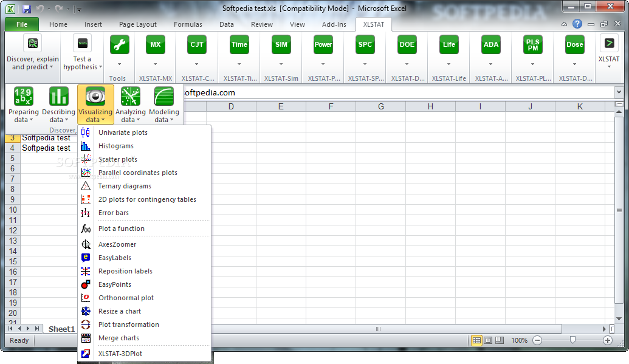Open Customize Quick Access Toolbar dropdown
The width and height of the screenshot is (629, 364).
click(x=79, y=9)
